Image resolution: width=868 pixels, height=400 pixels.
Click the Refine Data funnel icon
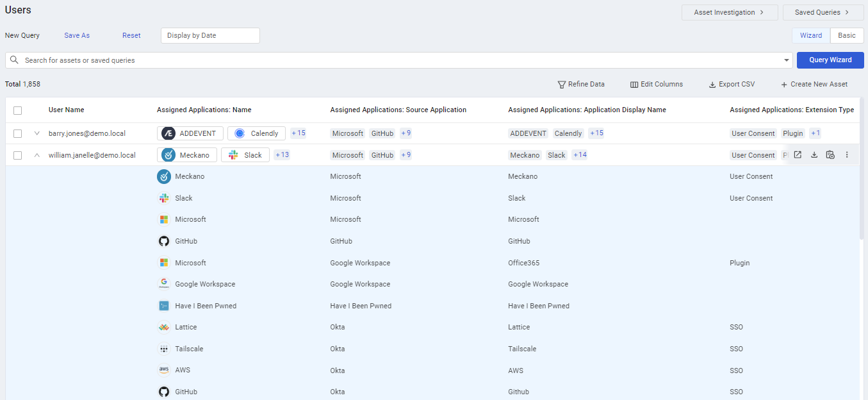[562, 84]
